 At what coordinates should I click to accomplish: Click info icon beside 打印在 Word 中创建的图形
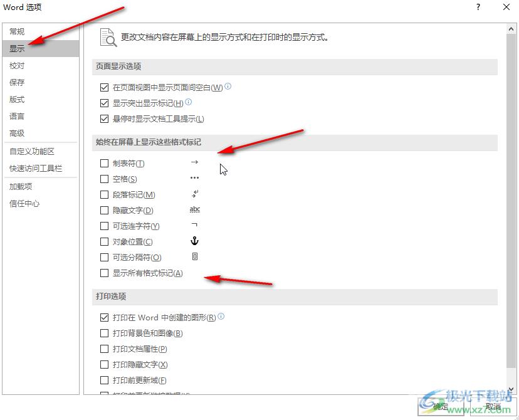pyautogui.click(x=221, y=316)
